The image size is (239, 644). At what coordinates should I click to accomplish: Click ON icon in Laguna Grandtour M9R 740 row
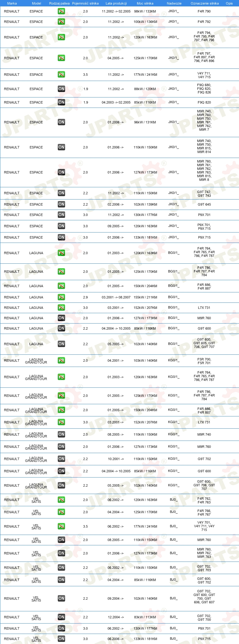pos(61,434)
